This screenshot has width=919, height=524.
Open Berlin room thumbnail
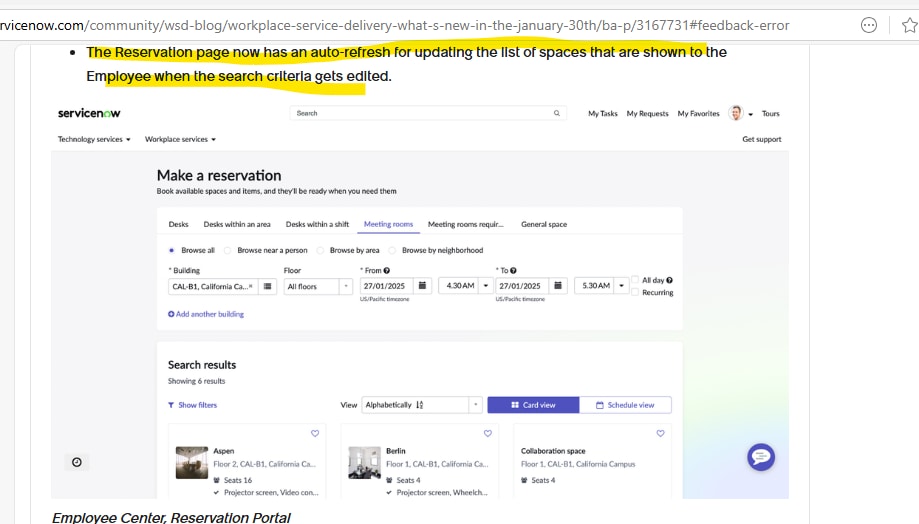pyautogui.click(x=365, y=462)
